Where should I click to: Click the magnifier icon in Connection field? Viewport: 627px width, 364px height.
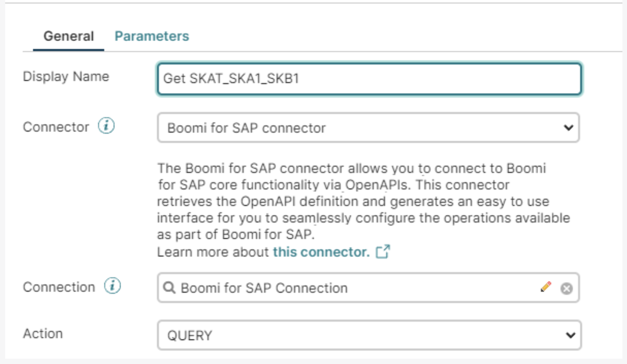(169, 288)
